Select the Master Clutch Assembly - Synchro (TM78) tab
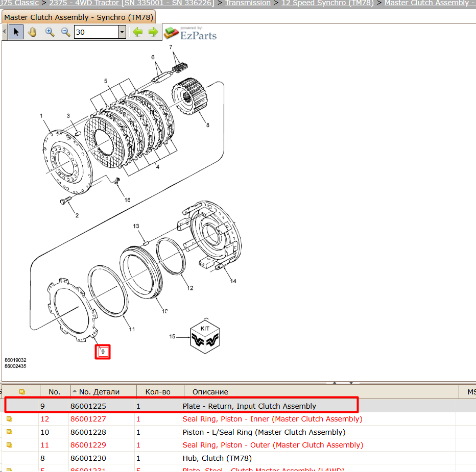476x472 pixels. click(x=79, y=17)
